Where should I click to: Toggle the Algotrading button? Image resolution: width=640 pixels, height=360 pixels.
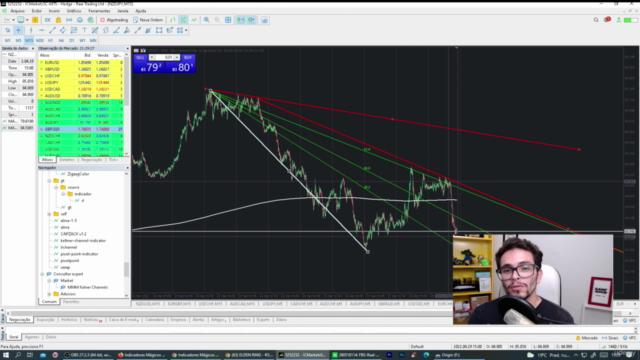pos(114,20)
